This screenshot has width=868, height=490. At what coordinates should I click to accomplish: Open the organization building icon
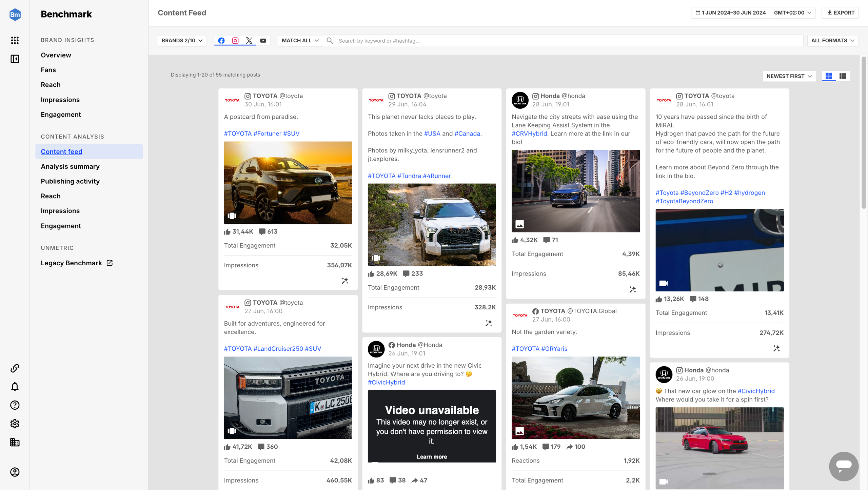pyautogui.click(x=15, y=442)
